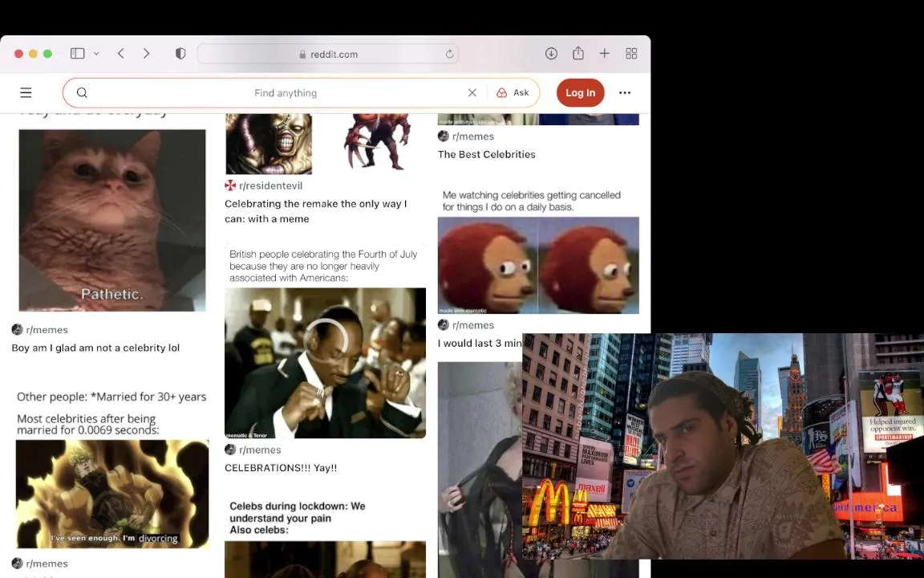Open r/memes link under the monkey puppet meme
The width and height of the screenshot is (924, 578).
pyautogui.click(x=473, y=325)
